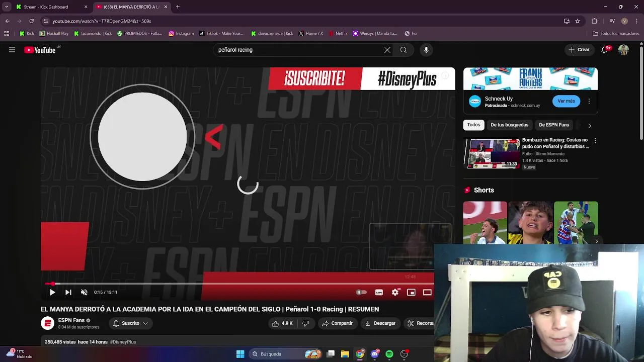Open Discord from taskbar
This screenshot has width=644, height=362.
[374, 354]
